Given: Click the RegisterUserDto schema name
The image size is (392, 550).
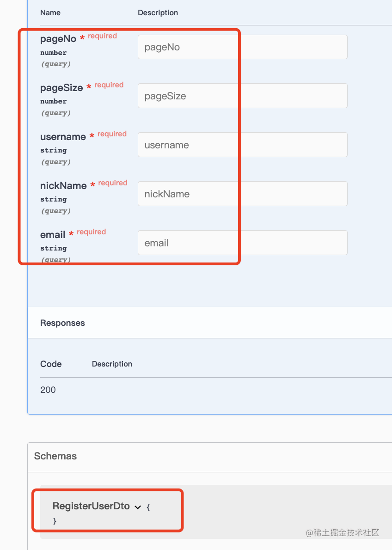Looking at the screenshot, I should click(91, 506).
